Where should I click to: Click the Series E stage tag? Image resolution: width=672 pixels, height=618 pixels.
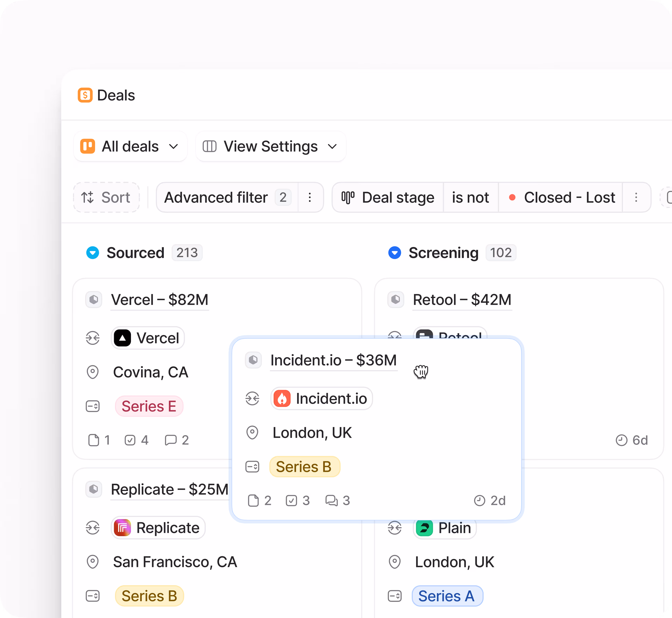click(x=149, y=406)
